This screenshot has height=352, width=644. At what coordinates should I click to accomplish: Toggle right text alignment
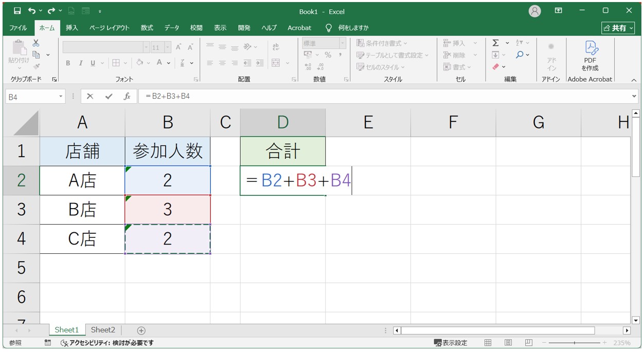(x=235, y=63)
